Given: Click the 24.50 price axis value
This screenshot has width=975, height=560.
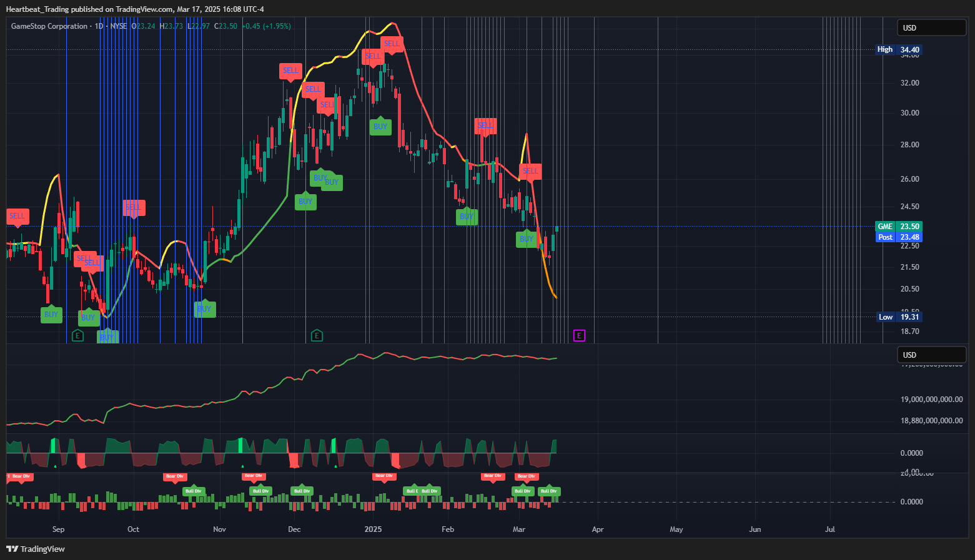Looking at the screenshot, I should coord(909,207).
